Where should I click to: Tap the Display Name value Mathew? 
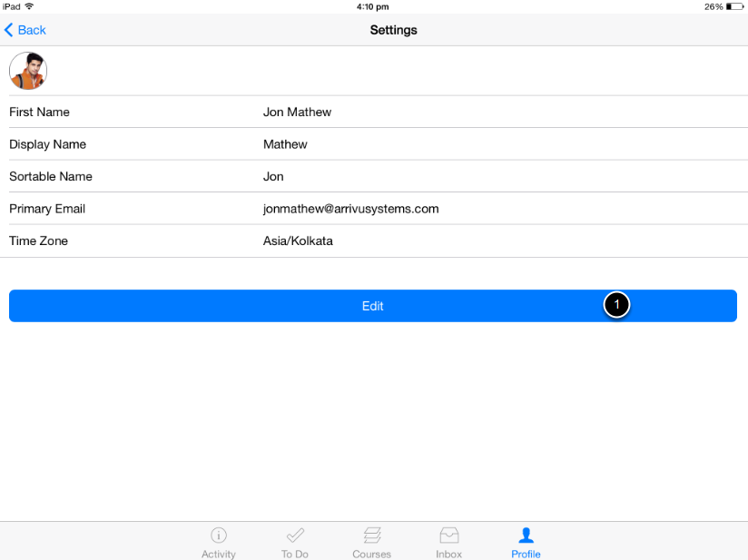[x=285, y=144]
